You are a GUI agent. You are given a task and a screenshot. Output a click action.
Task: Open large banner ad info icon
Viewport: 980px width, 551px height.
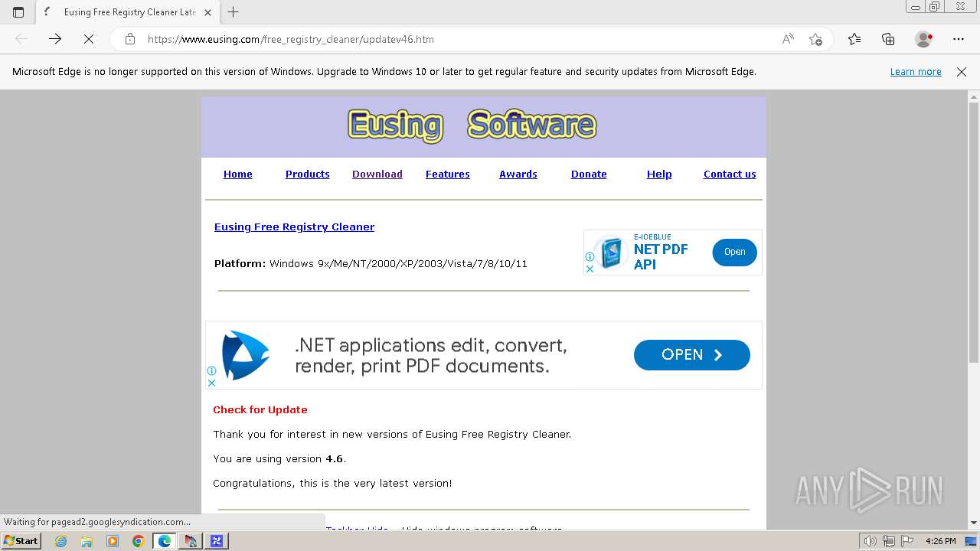[x=211, y=371]
